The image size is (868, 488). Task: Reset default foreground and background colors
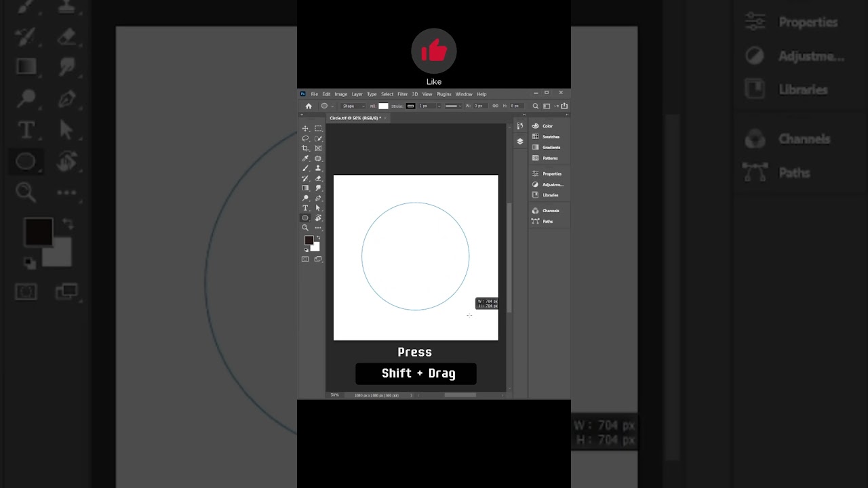[306, 249]
